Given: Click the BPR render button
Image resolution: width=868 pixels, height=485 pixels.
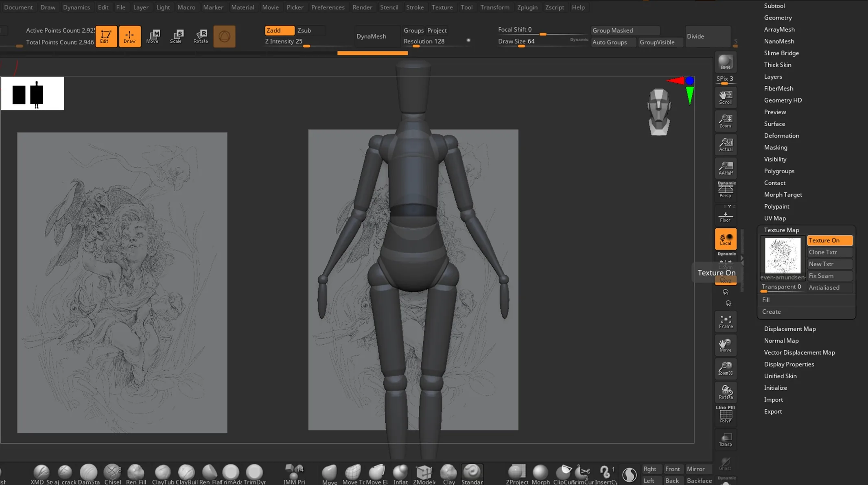Looking at the screenshot, I should 726,62.
